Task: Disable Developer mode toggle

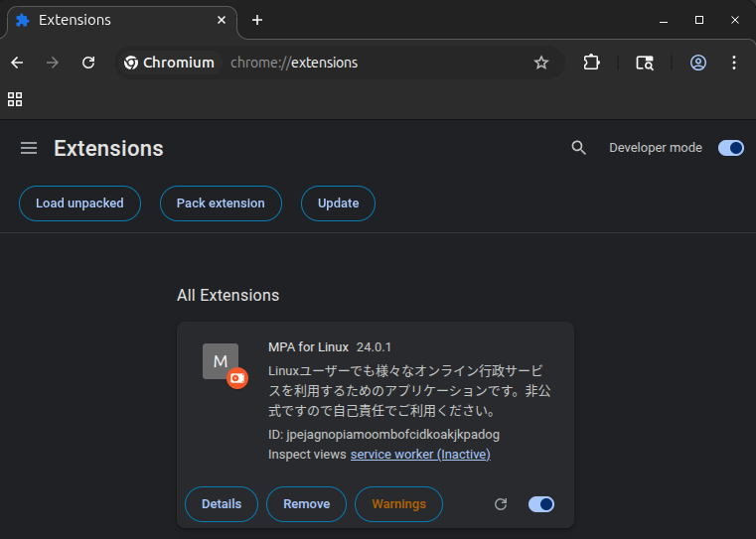Action: pos(731,148)
